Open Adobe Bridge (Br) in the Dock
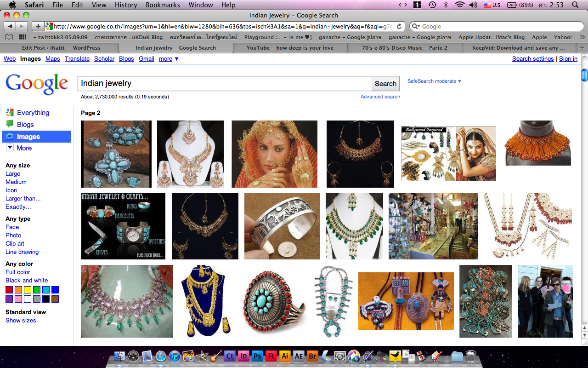This screenshot has height=368, width=588. click(312, 356)
